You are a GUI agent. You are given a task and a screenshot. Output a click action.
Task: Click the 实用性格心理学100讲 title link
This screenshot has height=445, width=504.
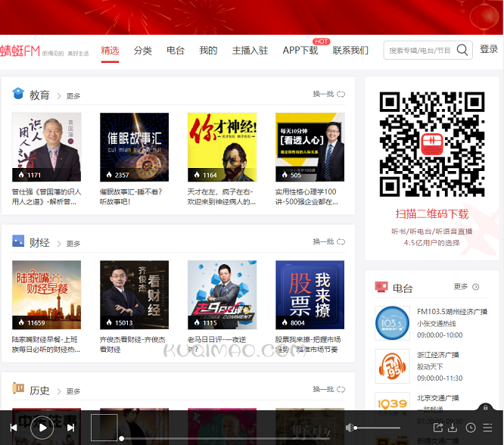(x=306, y=197)
